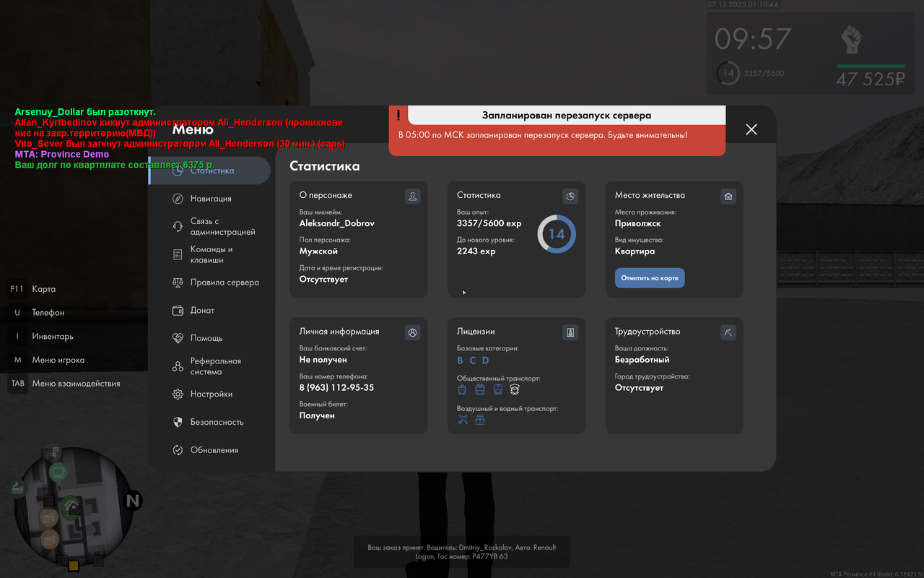The height and width of the screenshot is (578, 924).
Task: Open the Помощь section
Action: [210, 338]
